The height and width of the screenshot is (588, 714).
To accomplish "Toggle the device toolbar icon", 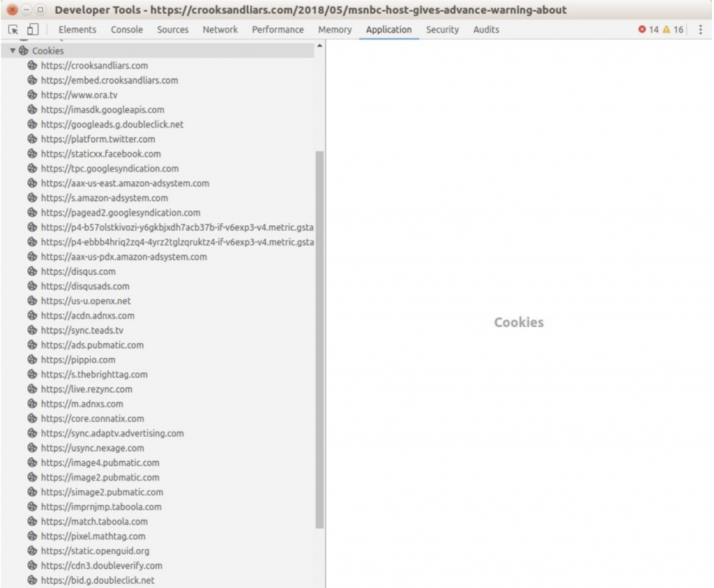I will click(32, 29).
